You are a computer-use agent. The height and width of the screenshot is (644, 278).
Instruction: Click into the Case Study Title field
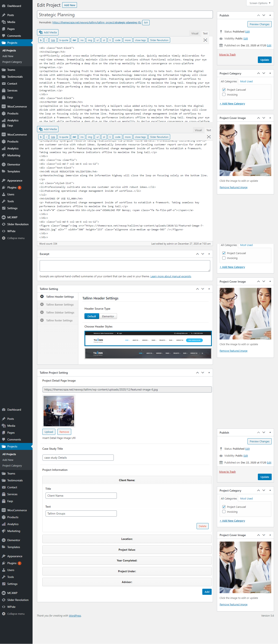[78, 458]
